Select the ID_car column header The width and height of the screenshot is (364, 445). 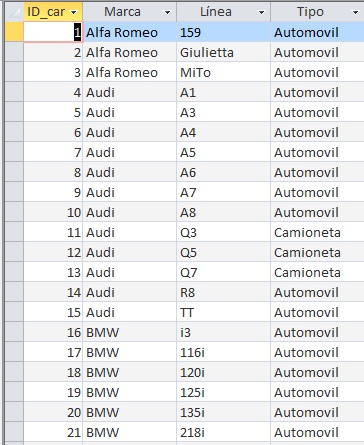pyautogui.click(x=53, y=12)
